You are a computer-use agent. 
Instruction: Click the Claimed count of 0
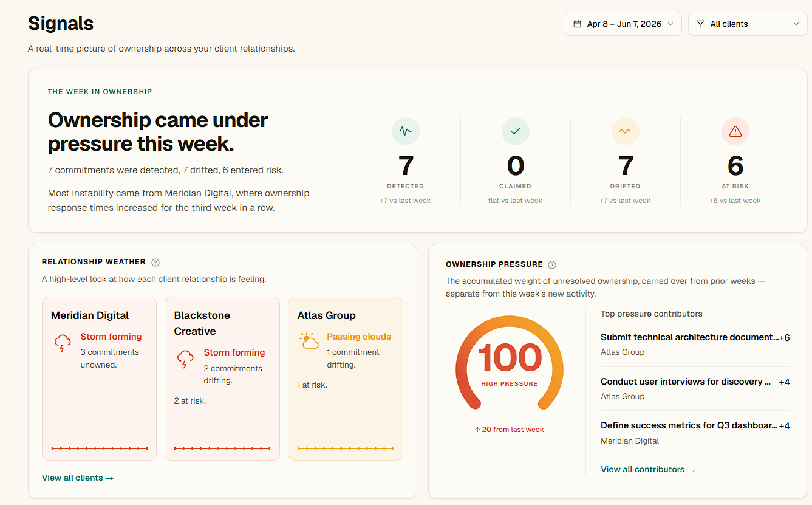coord(516,166)
